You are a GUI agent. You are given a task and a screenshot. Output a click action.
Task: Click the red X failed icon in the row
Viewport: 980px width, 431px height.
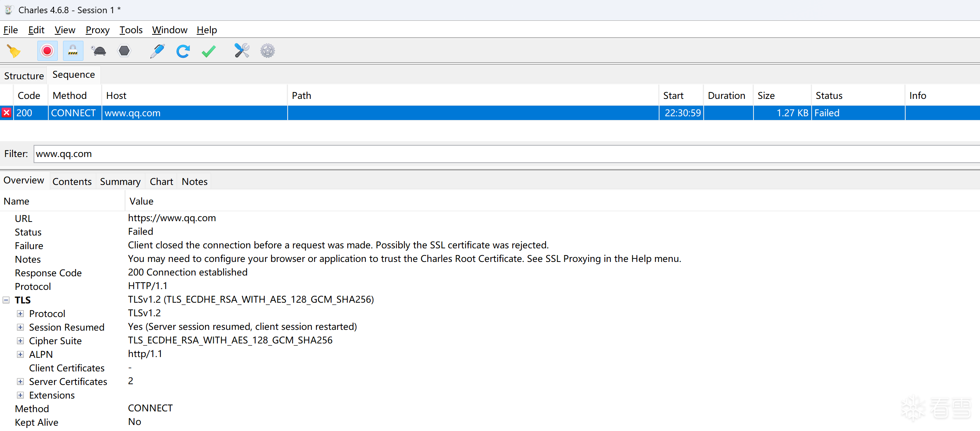(x=6, y=113)
